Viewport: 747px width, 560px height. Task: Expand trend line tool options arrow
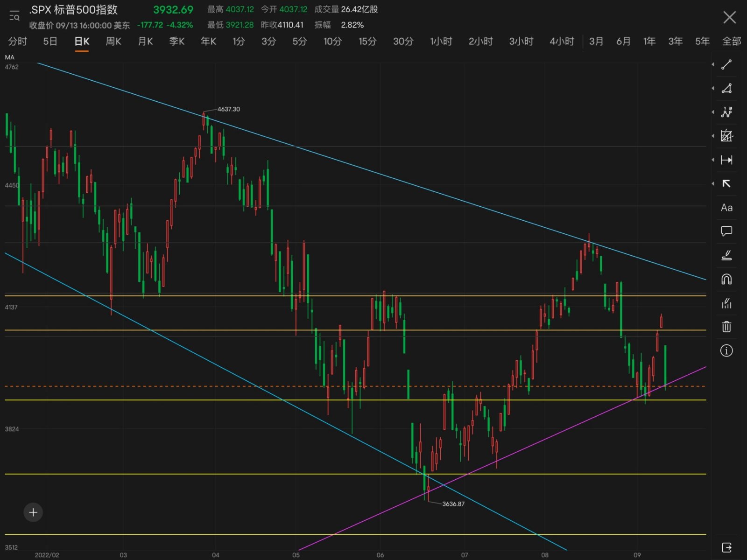pos(713,64)
